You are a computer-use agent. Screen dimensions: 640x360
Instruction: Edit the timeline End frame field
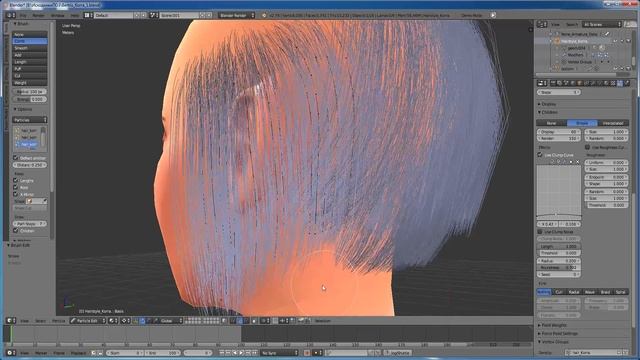(x=162, y=353)
